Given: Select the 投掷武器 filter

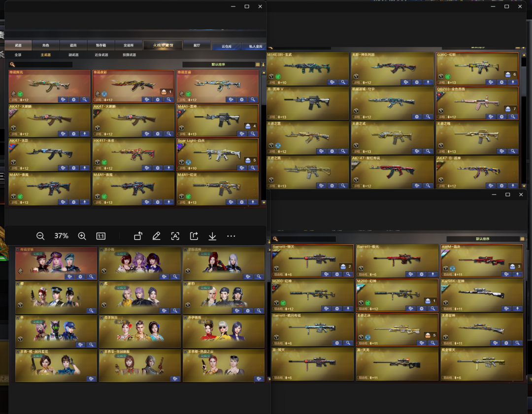Looking at the screenshot, I should [x=129, y=55].
